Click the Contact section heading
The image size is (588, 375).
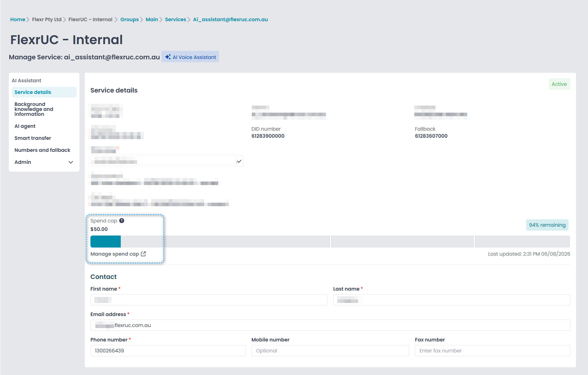103,277
